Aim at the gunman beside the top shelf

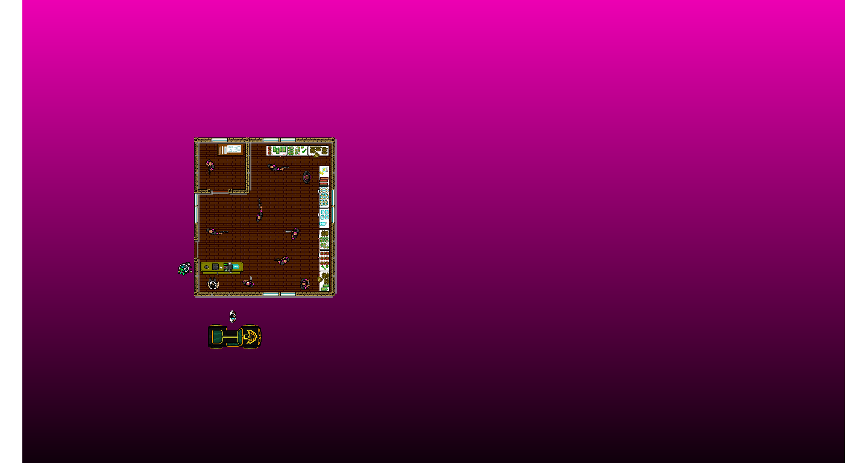pyautogui.click(x=278, y=168)
